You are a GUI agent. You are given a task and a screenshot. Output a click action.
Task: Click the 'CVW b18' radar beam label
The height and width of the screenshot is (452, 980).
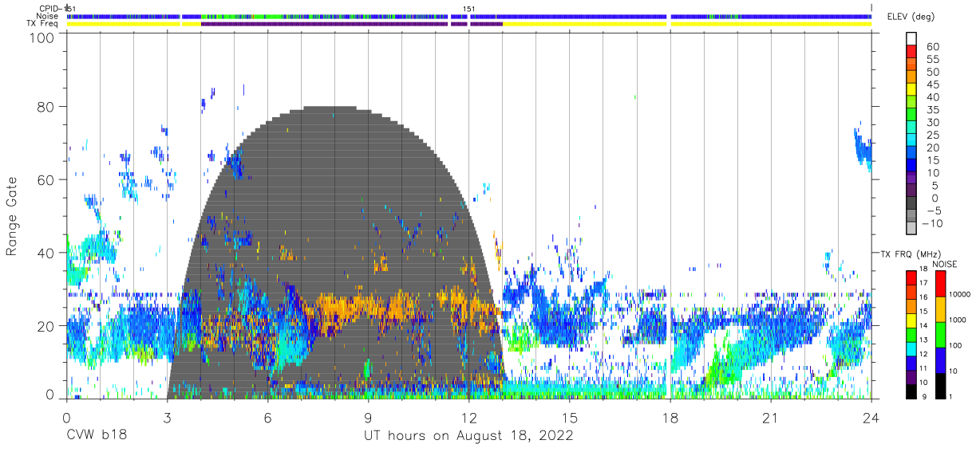[x=96, y=436]
